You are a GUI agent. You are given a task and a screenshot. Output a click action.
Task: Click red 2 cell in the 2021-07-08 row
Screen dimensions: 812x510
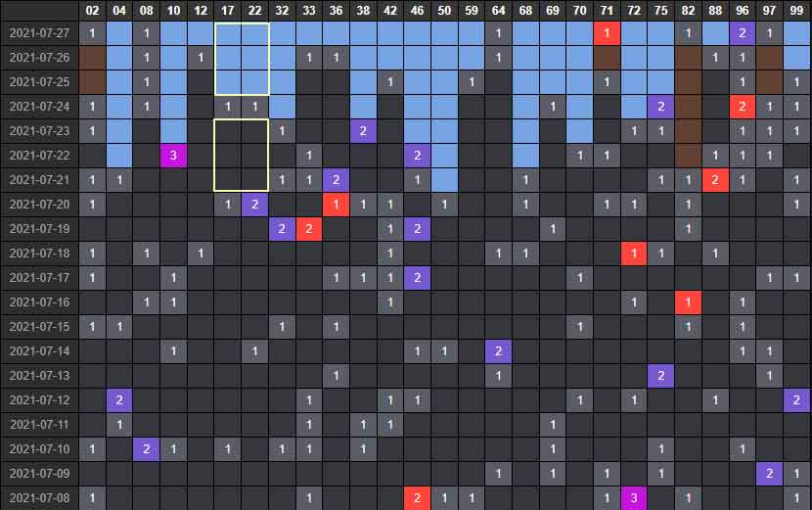tap(417, 497)
